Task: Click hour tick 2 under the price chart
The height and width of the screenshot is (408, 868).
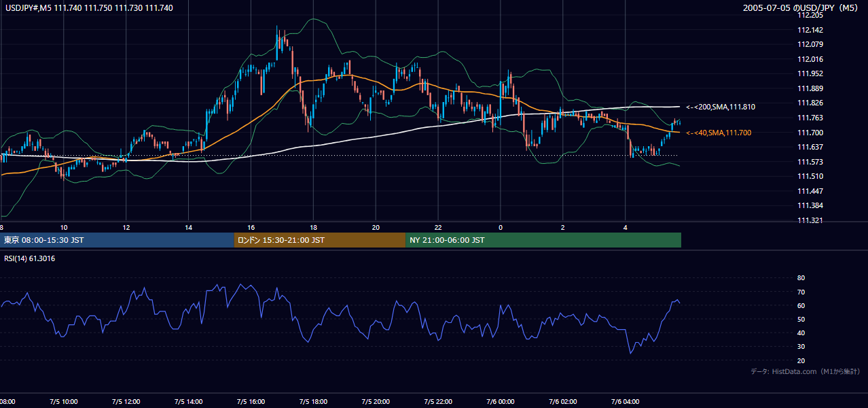Action: (x=563, y=227)
